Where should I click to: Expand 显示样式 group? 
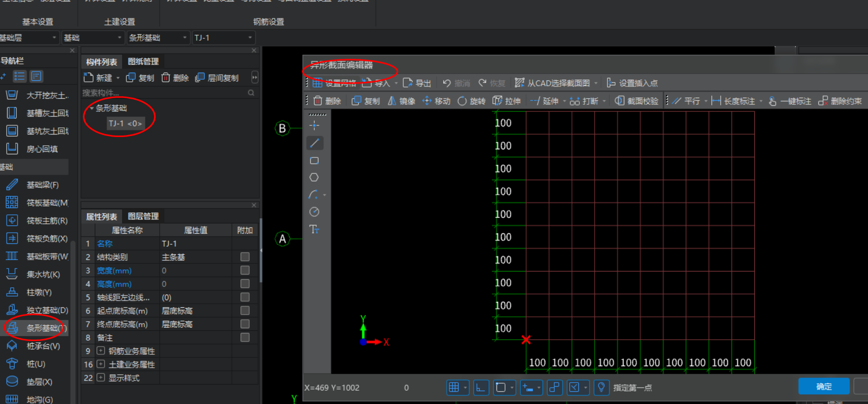pyautogui.click(x=101, y=377)
